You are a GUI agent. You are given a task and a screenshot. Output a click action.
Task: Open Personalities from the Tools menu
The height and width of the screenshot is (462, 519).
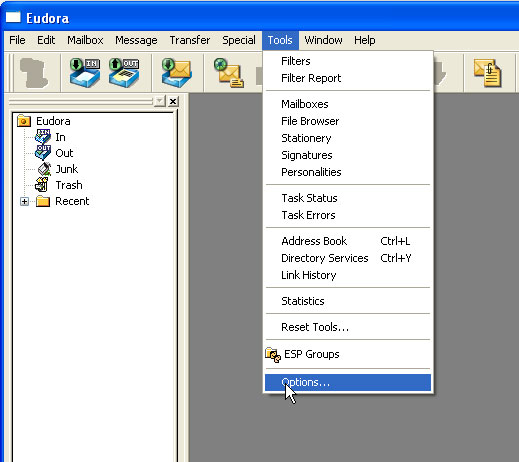point(348,172)
